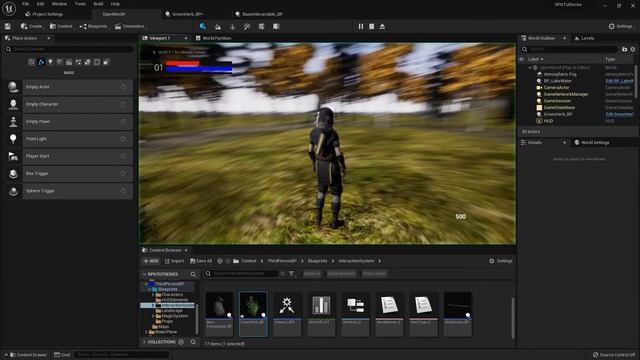This screenshot has width=640, height=360.
Task: Click the Import button in Content Browser
Action: [175, 261]
